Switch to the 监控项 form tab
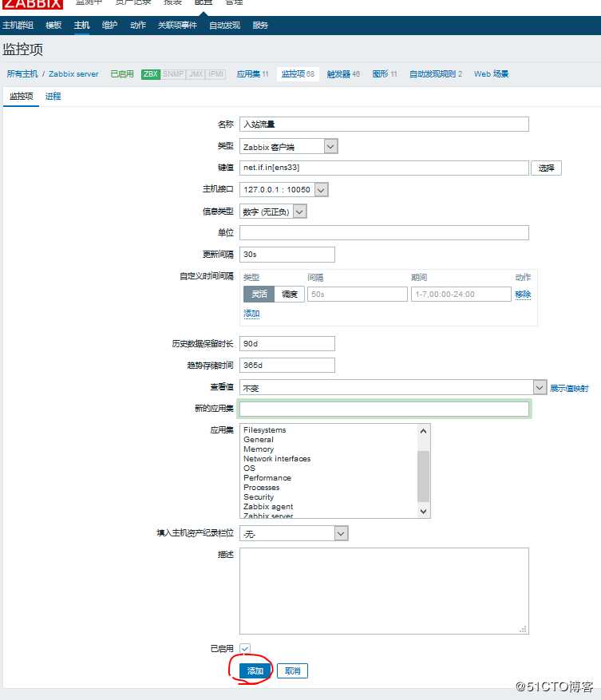The image size is (601, 700). click(x=22, y=97)
